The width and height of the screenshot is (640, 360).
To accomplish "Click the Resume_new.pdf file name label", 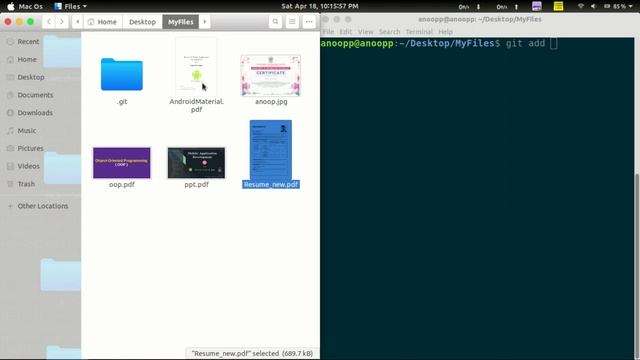I will (x=271, y=184).
